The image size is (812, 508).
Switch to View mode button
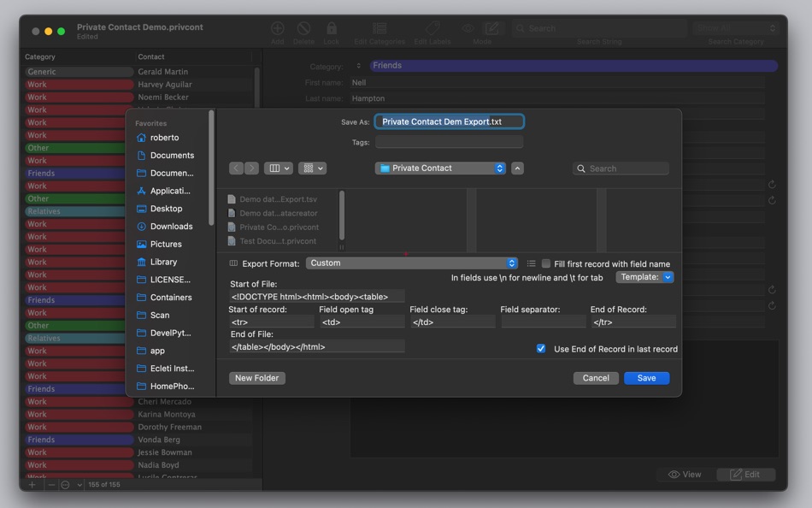point(685,475)
